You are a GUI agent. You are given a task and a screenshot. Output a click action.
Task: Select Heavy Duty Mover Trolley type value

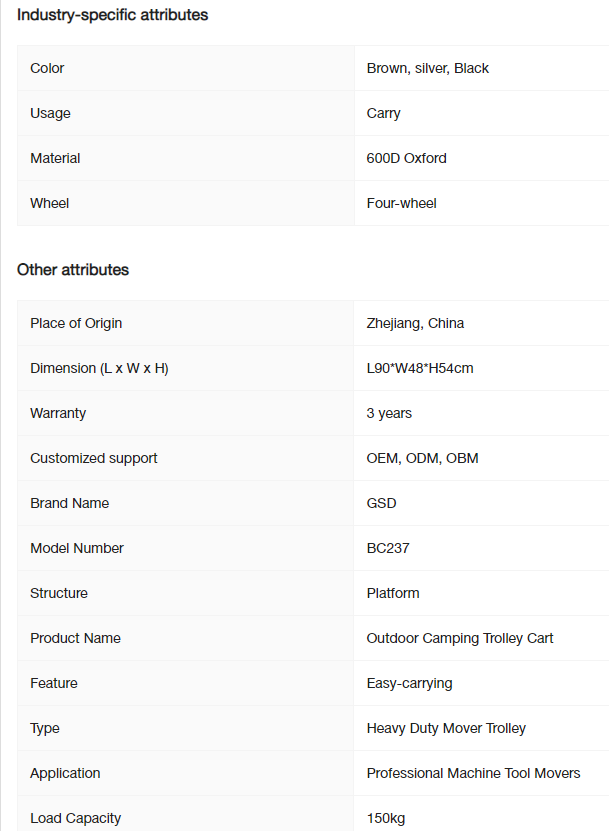(446, 729)
